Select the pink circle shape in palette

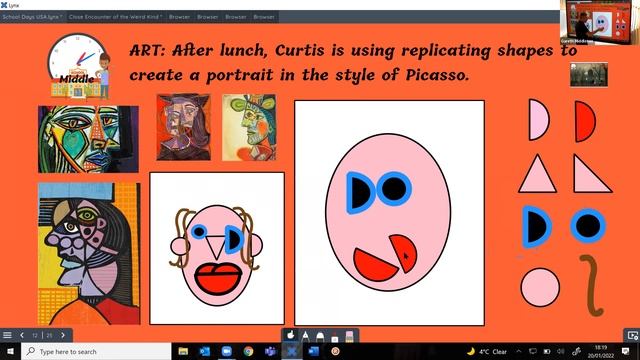click(x=540, y=287)
